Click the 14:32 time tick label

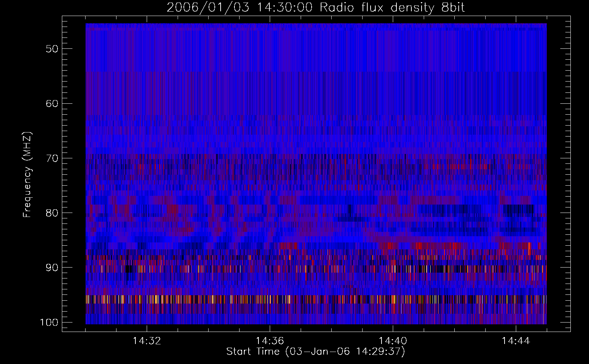coord(147,341)
